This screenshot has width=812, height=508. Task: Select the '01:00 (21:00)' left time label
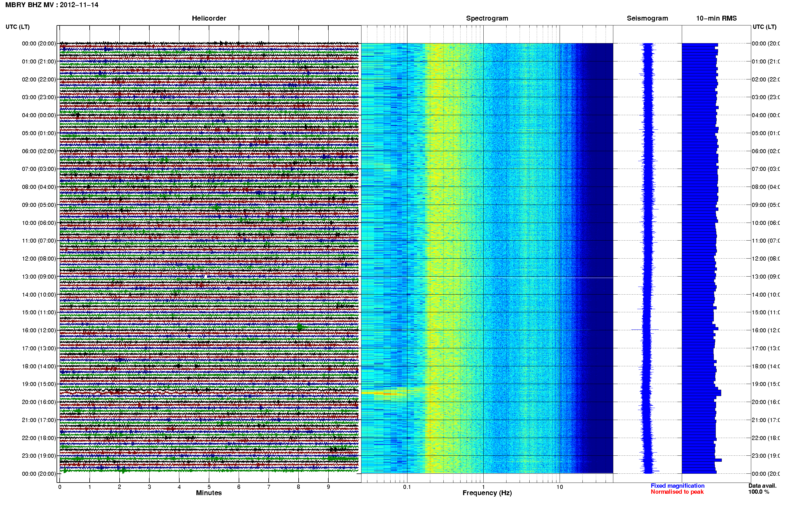[x=39, y=61]
